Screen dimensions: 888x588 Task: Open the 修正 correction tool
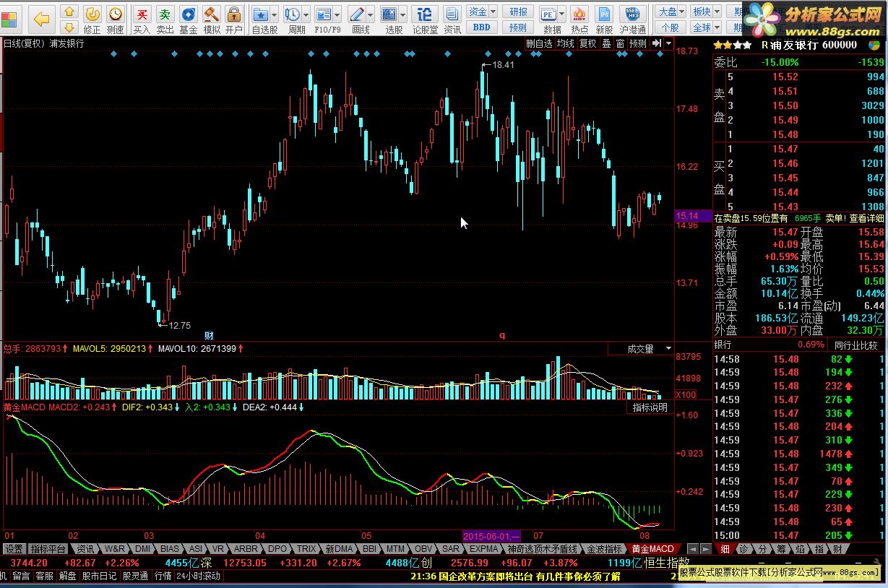click(x=92, y=20)
